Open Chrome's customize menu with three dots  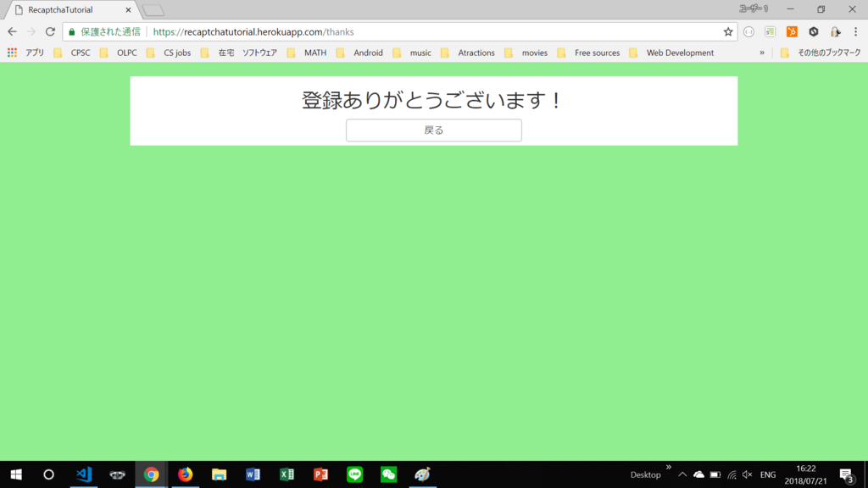click(x=856, y=32)
